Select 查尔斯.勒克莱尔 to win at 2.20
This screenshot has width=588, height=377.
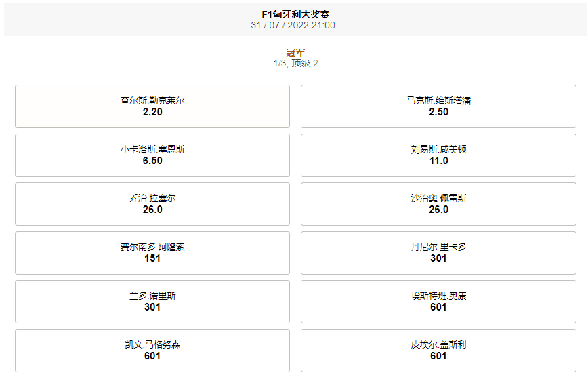point(152,106)
